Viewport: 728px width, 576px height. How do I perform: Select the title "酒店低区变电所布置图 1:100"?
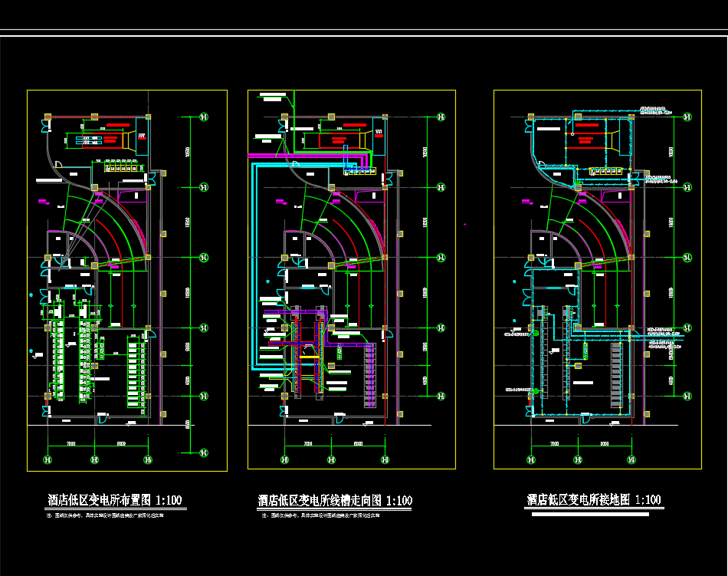115,501
